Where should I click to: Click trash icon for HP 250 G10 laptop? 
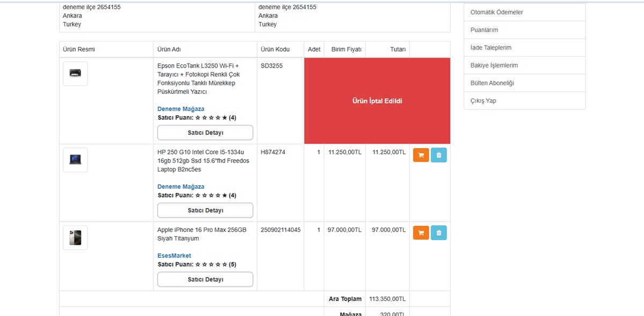pos(438,155)
